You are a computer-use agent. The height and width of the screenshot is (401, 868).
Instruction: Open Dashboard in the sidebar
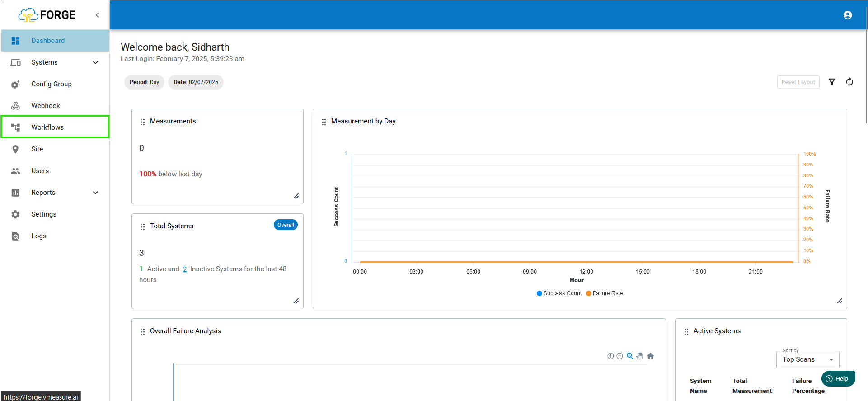pyautogui.click(x=55, y=41)
